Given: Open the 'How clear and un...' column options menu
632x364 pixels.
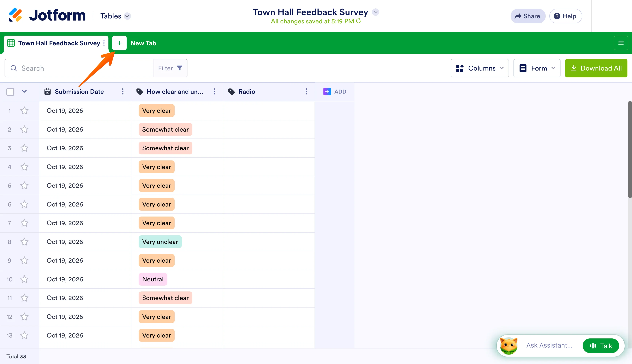Looking at the screenshot, I should point(215,92).
